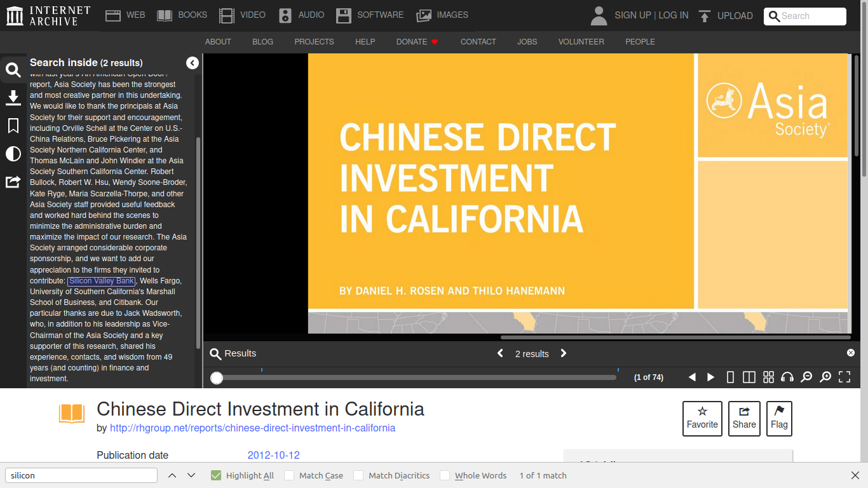The width and height of the screenshot is (868, 488).
Task: Uncheck Highlight All in find bar
Action: click(x=216, y=475)
